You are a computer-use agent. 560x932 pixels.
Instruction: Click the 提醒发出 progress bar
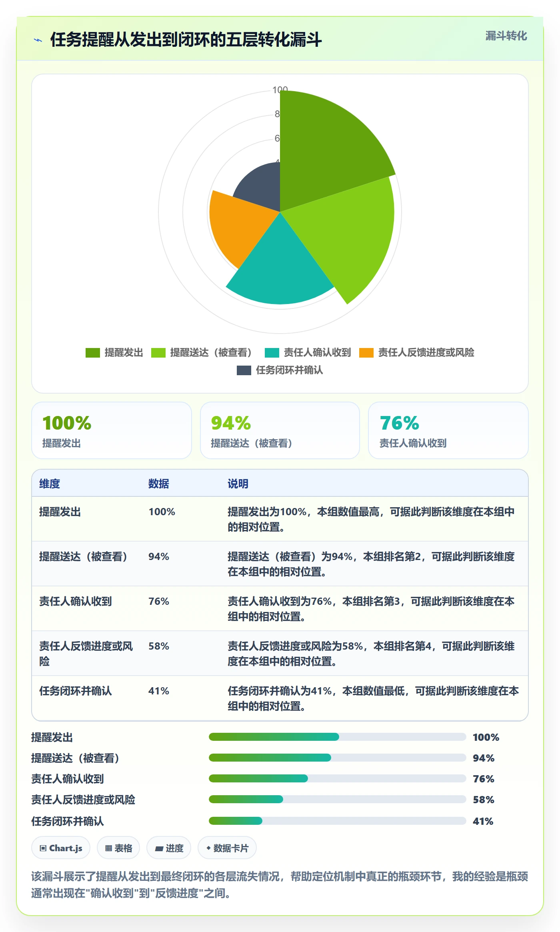[338, 737]
